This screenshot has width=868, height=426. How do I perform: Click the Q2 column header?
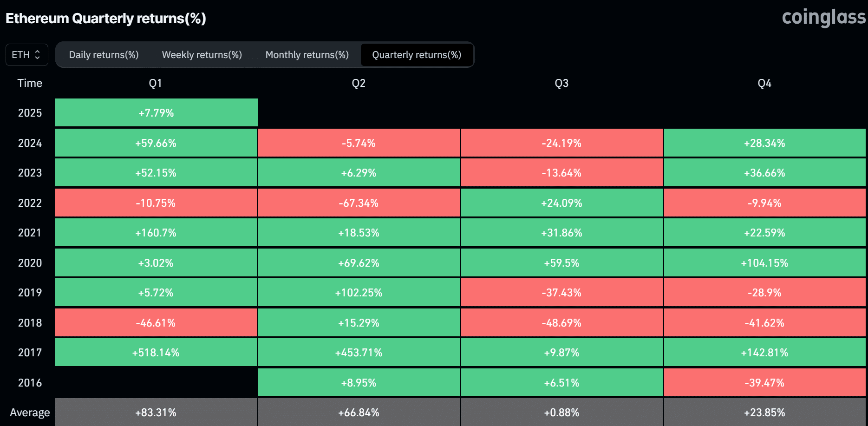coord(359,83)
